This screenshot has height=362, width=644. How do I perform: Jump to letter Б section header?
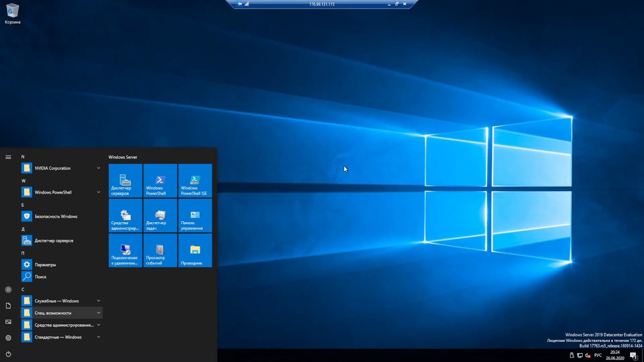23,205
